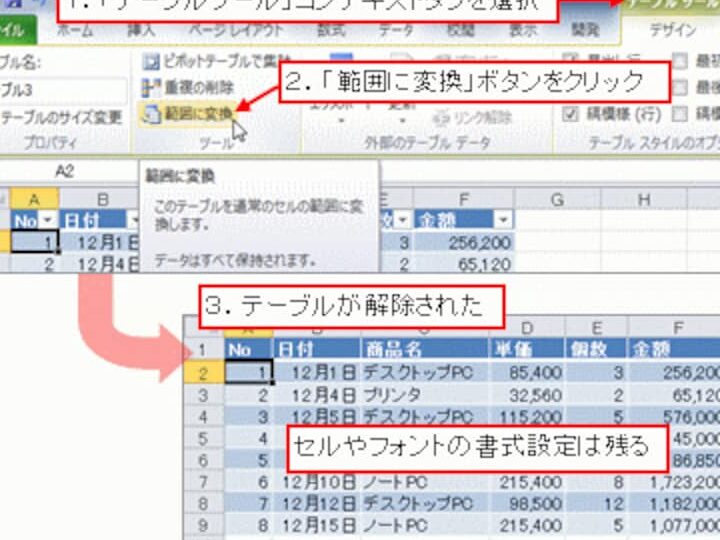Click the 重複の削除 (Remove Duplicates) icon
Screen dimensions: 720x540
coord(152,88)
